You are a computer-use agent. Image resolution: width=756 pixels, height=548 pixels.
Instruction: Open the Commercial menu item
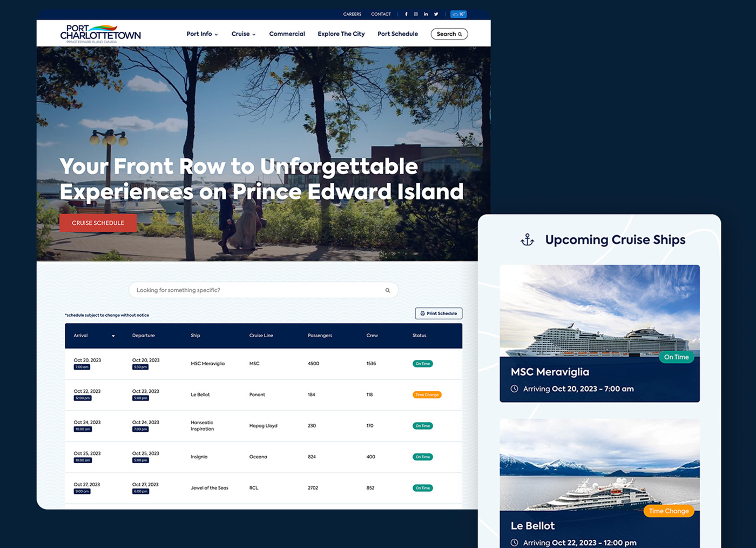tap(287, 34)
